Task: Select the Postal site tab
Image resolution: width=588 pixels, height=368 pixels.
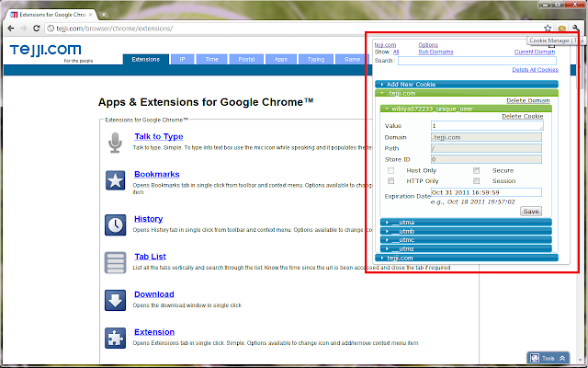Action: [x=246, y=59]
